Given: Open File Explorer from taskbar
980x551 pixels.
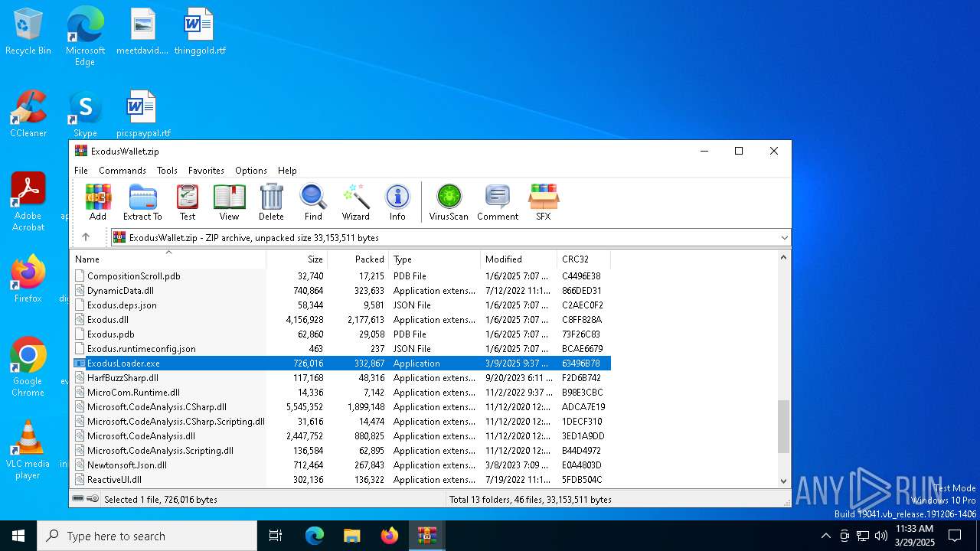Looking at the screenshot, I should coord(352,536).
